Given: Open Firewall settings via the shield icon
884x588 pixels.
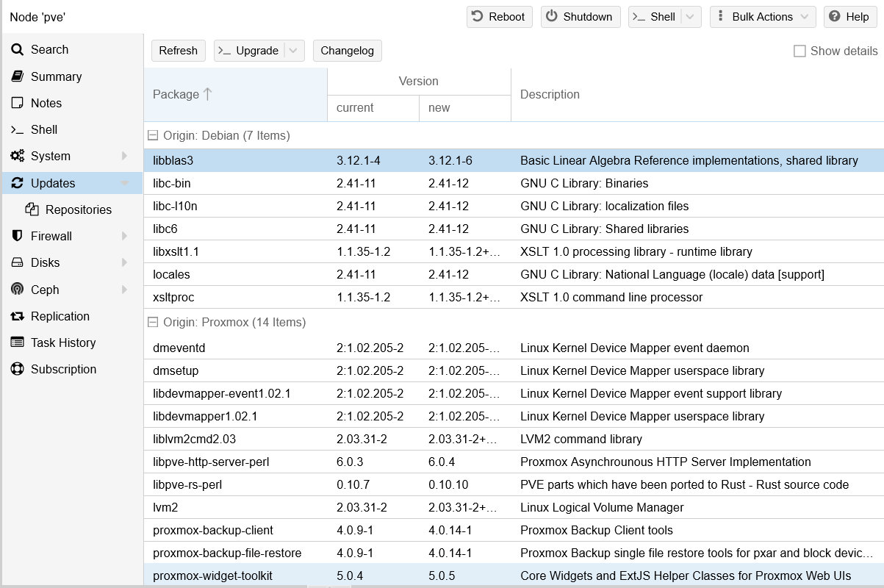Looking at the screenshot, I should pyautogui.click(x=18, y=236).
